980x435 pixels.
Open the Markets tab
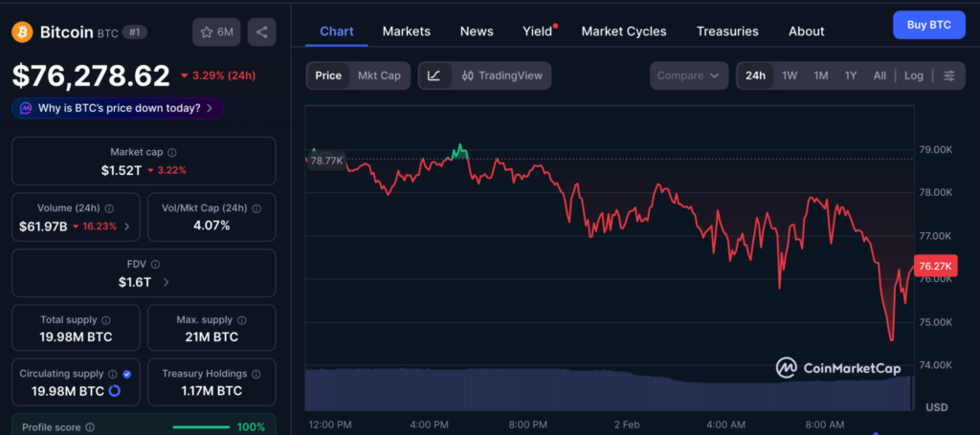tap(406, 32)
